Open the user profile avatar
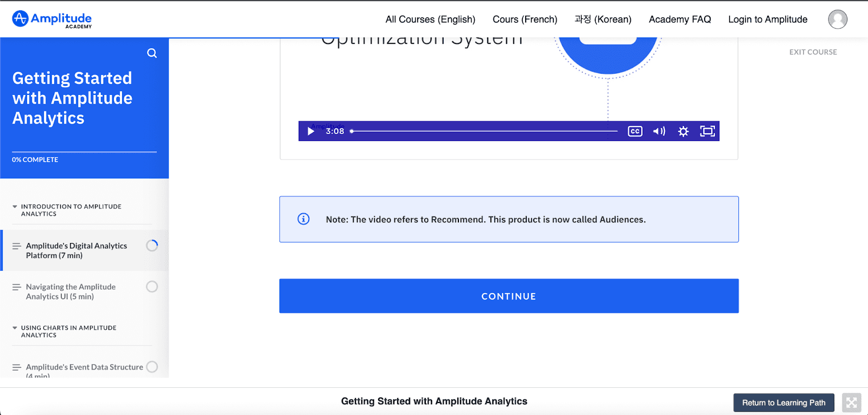The image size is (868, 415). click(838, 20)
